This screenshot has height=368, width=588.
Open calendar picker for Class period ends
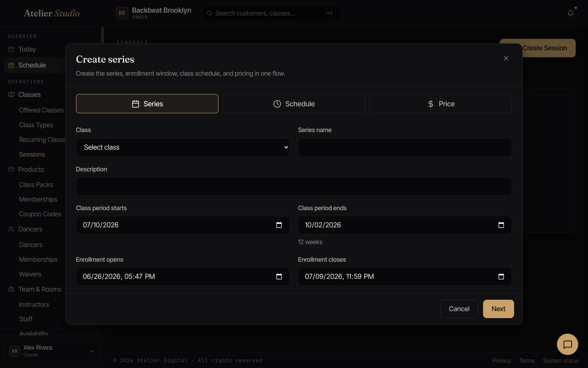coord(501,225)
